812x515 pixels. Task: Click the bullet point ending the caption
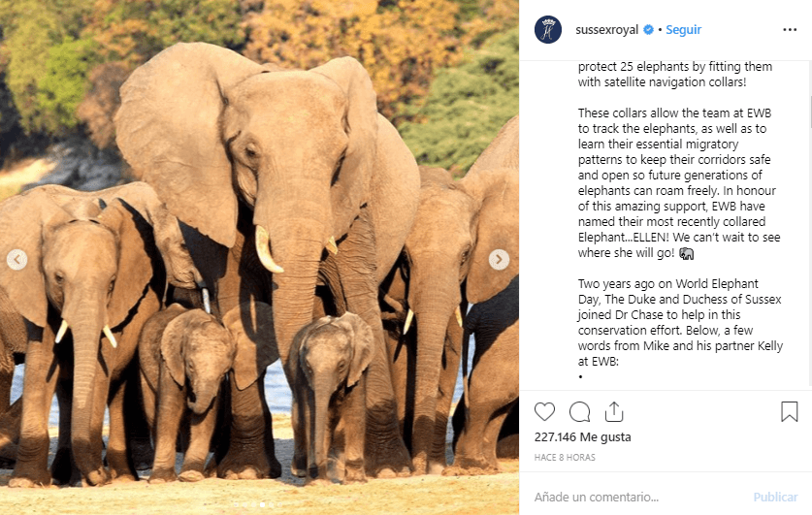(580, 376)
